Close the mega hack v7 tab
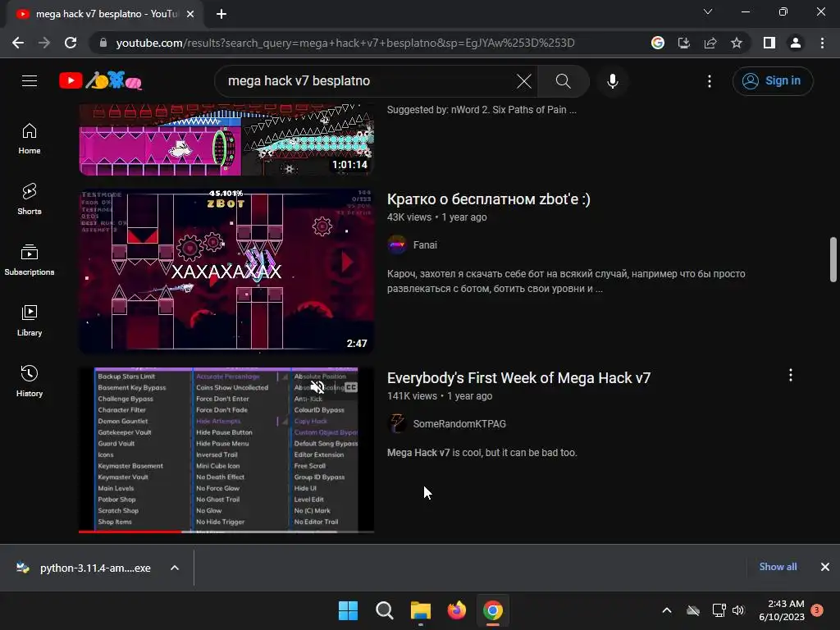Image resolution: width=840 pixels, height=630 pixels. (x=190, y=14)
